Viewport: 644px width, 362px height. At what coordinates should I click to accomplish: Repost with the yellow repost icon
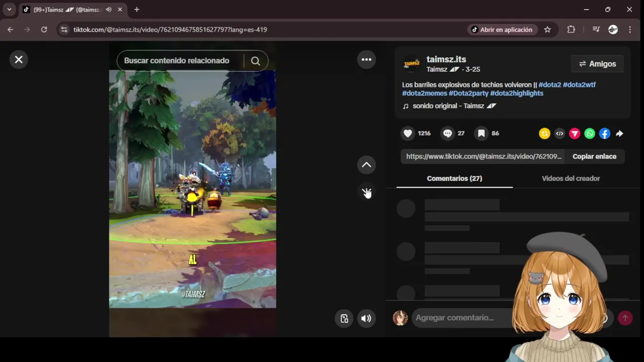(x=544, y=133)
